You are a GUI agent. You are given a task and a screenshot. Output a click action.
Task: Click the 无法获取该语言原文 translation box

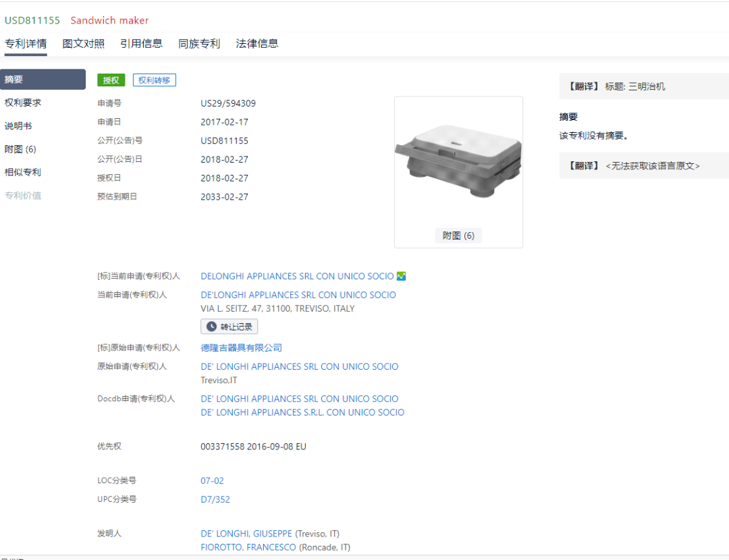click(x=644, y=166)
